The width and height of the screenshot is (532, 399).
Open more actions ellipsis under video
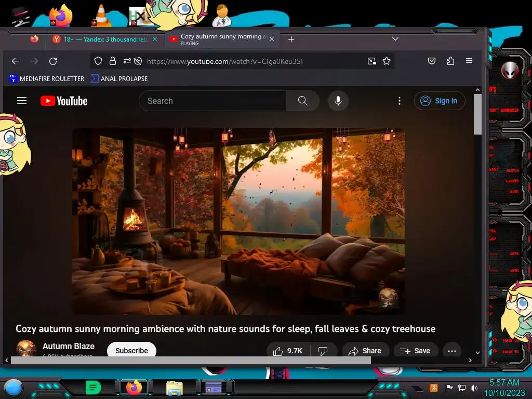451,351
